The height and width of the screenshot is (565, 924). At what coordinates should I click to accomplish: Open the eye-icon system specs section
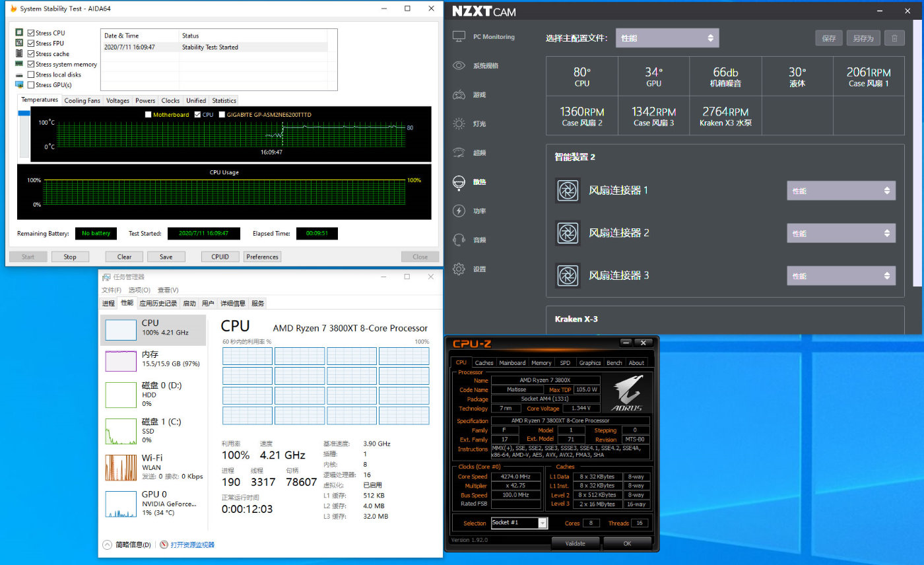459,65
